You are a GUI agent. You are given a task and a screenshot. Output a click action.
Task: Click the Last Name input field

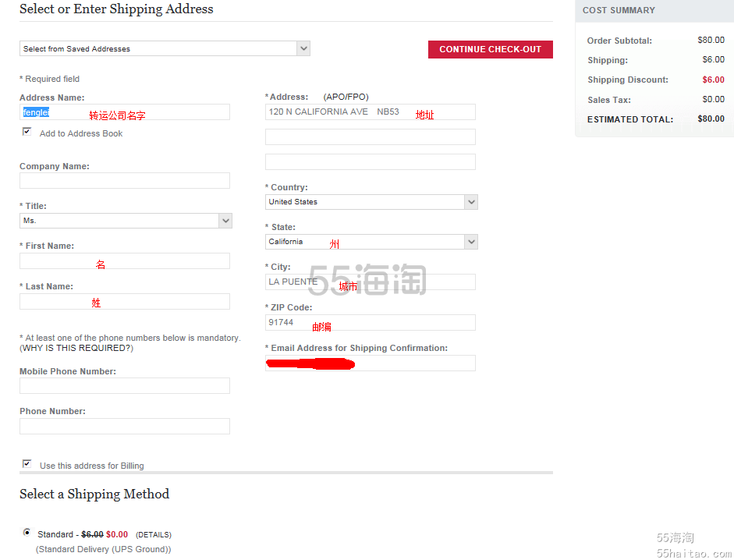pos(125,302)
